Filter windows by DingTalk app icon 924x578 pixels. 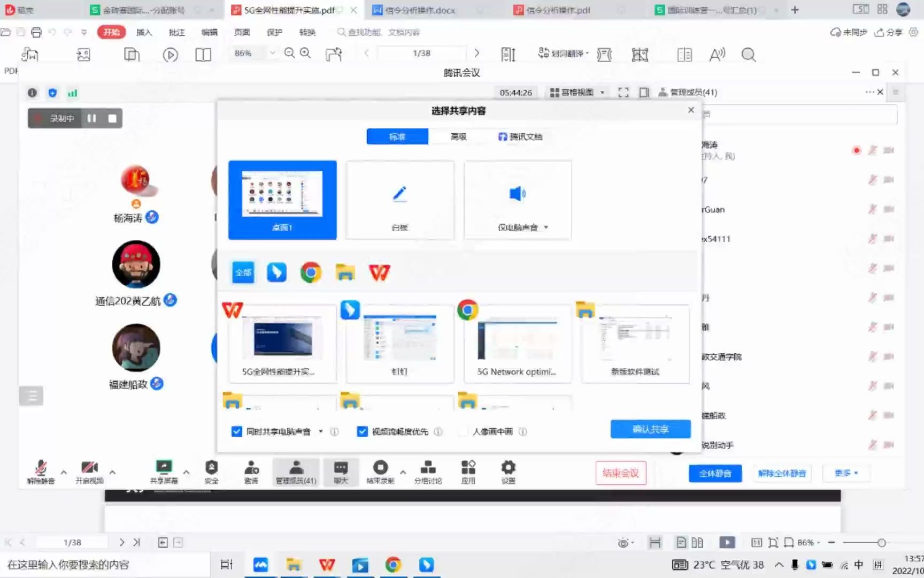click(276, 272)
